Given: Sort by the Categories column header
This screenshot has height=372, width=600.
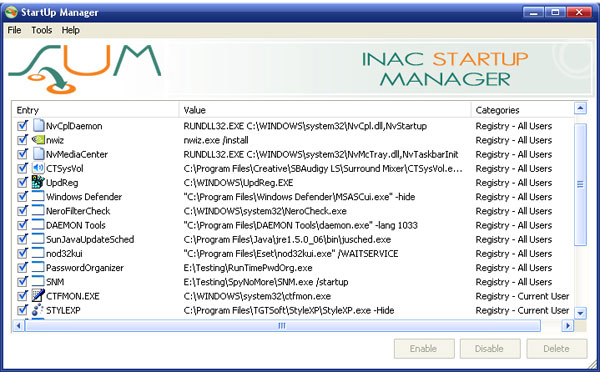Looking at the screenshot, I should (x=522, y=110).
